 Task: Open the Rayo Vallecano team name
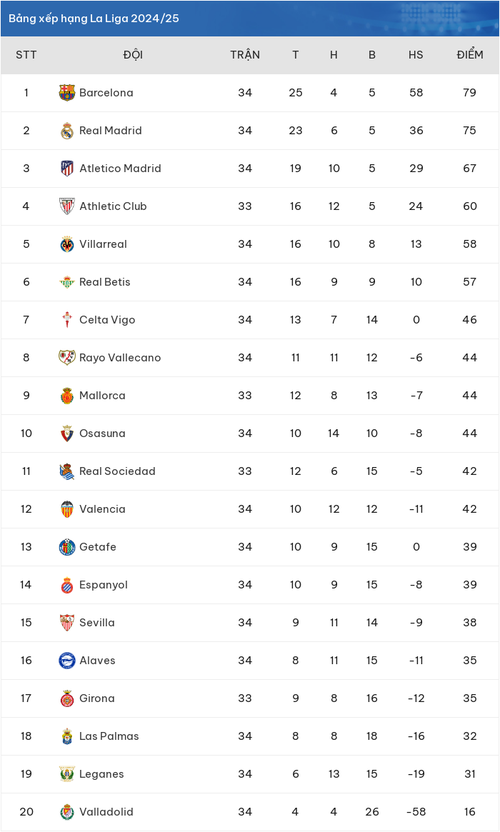coord(120,358)
